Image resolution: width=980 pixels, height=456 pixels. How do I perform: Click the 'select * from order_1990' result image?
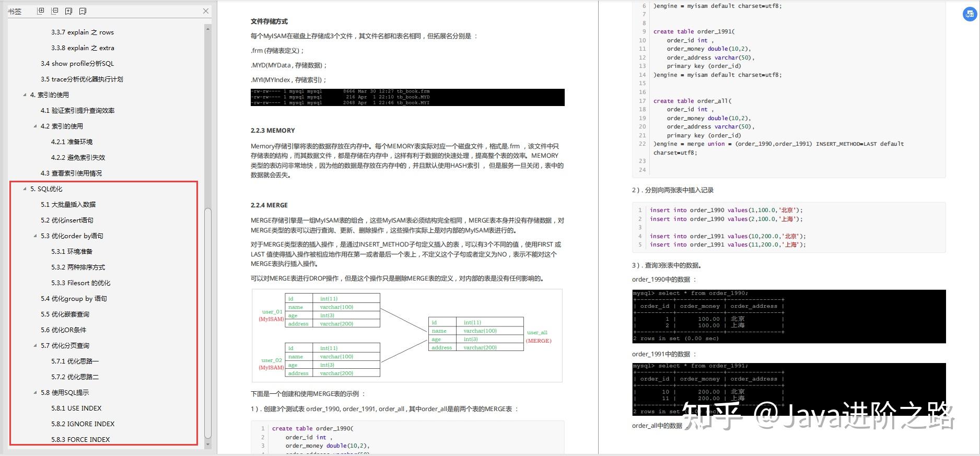click(789, 317)
